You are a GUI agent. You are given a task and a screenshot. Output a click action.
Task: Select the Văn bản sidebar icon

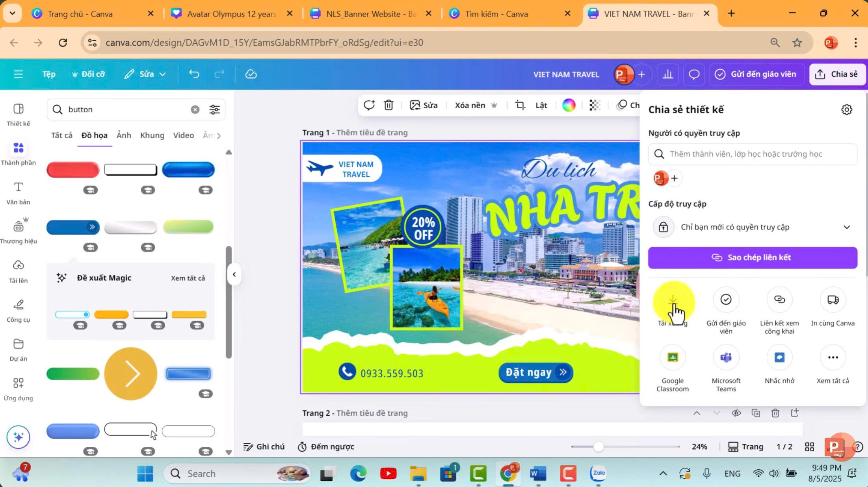coord(18,192)
